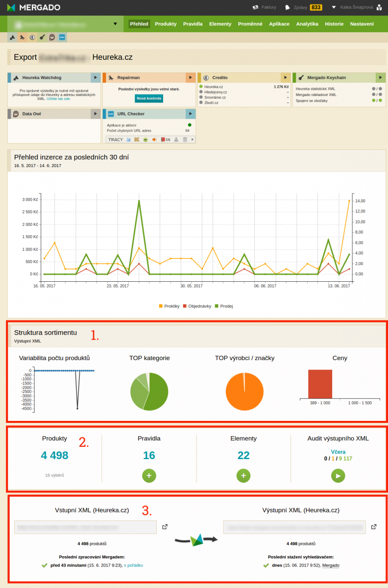Click the Pravidla count 16

149,456
